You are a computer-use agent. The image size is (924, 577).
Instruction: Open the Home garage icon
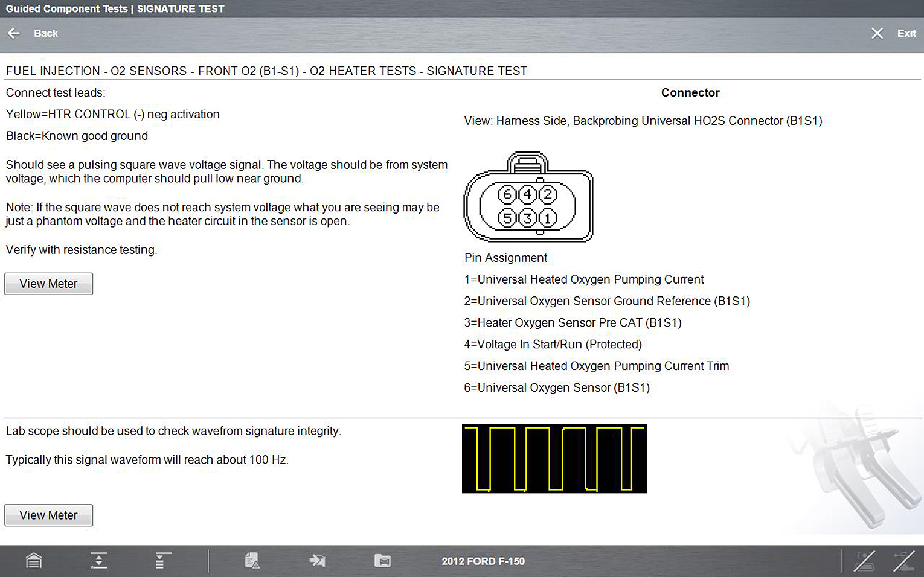(x=34, y=561)
